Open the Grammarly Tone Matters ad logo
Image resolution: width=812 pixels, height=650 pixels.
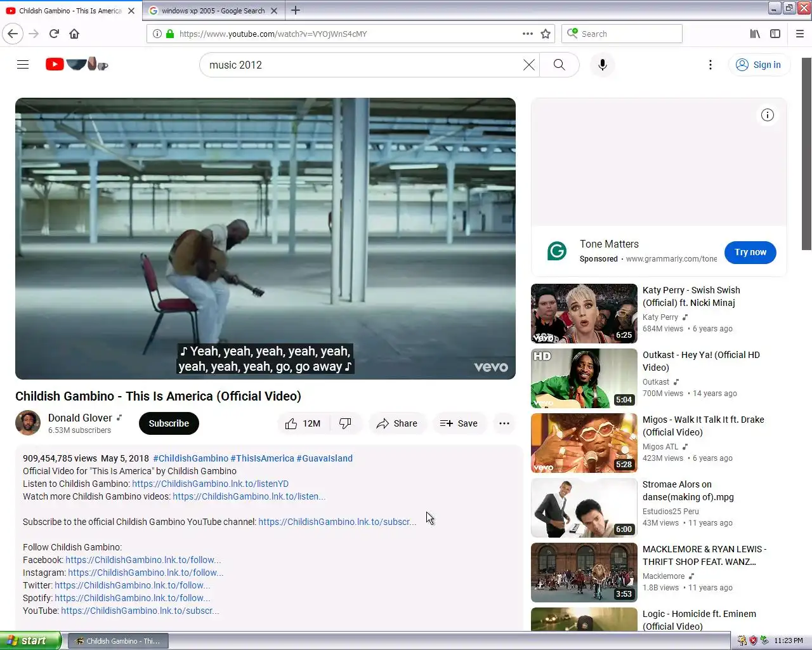coord(557,251)
